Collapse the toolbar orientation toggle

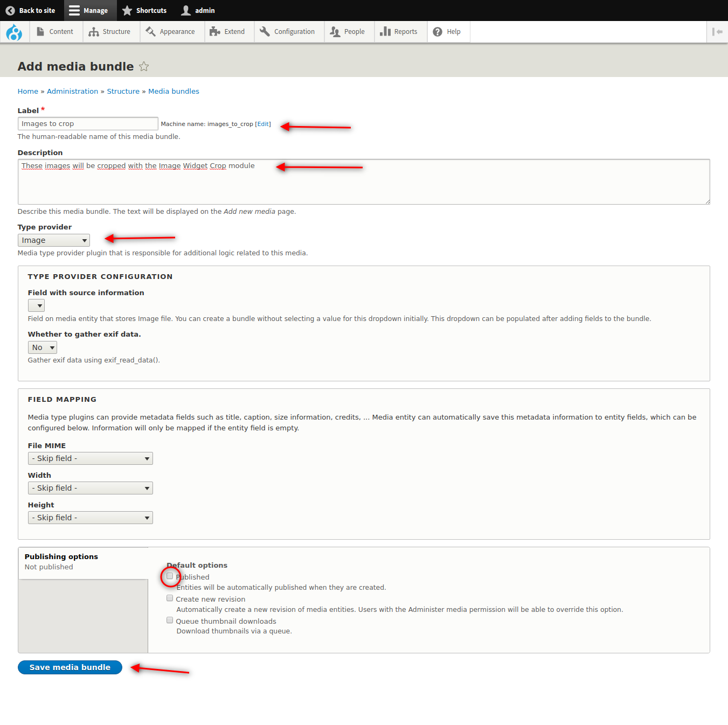717,32
